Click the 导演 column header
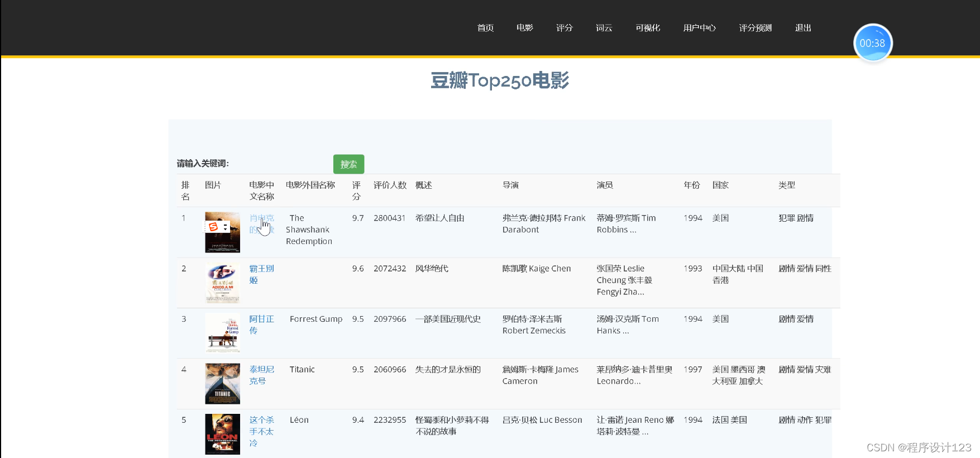This screenshot has height=458, width=980. click(510, 185)
